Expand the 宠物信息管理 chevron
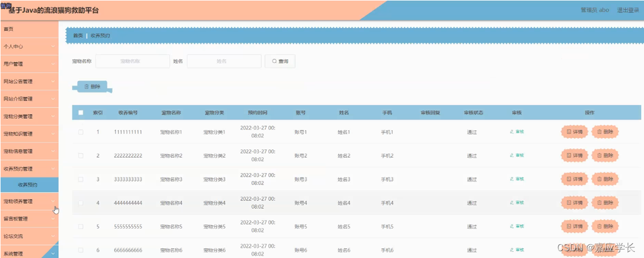644x258 pixels. tap(53, 151)
